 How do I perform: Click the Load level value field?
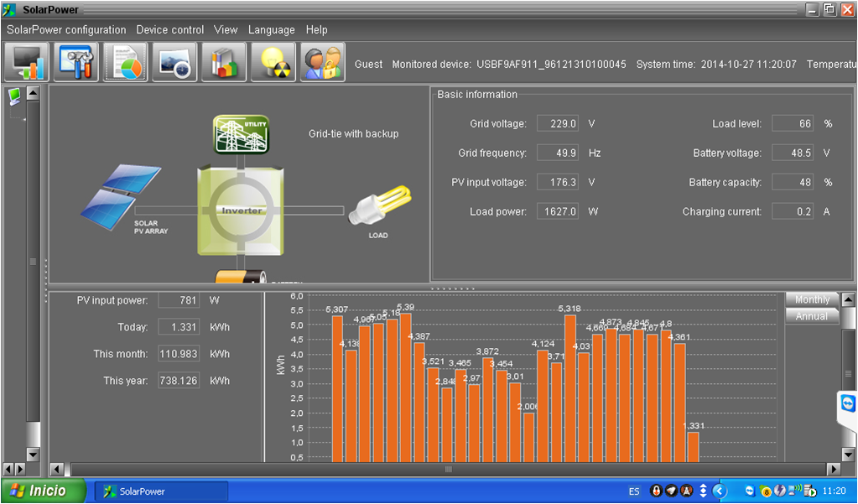pos(793,123)
